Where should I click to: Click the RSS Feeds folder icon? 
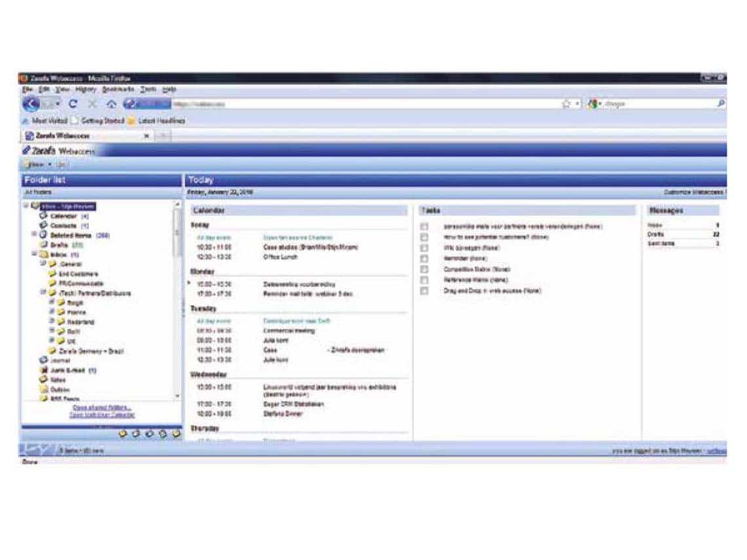[43, 398]
